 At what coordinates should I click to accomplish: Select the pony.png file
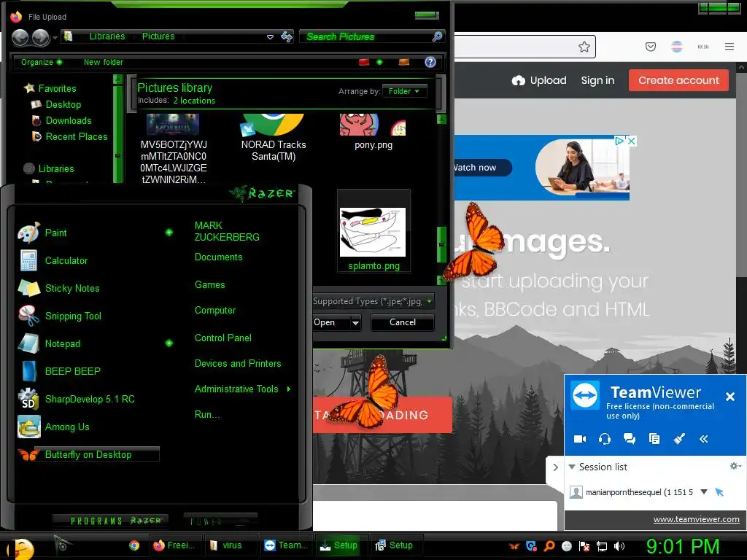coord(373,132)
